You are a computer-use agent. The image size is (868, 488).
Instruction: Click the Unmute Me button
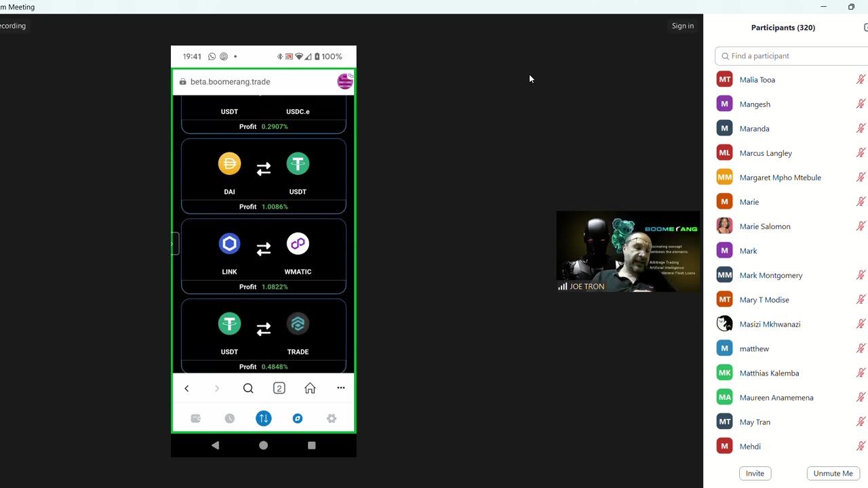(833, 474)
